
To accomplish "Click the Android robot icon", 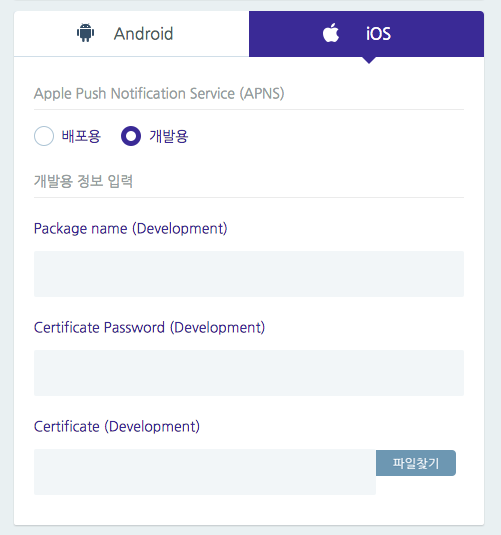I will coord(85,33).
